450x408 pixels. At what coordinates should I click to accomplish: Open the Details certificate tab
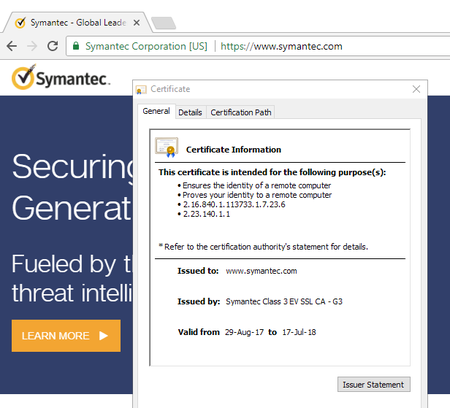190,112
